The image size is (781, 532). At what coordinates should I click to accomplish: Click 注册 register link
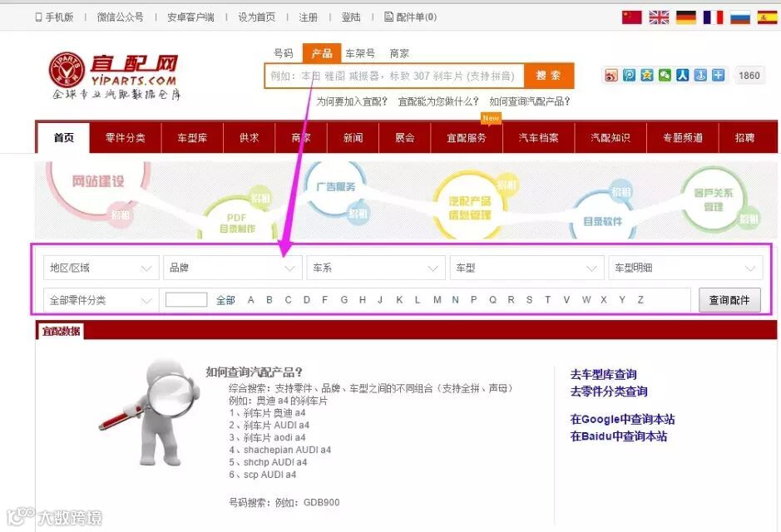tap(309, 17)
